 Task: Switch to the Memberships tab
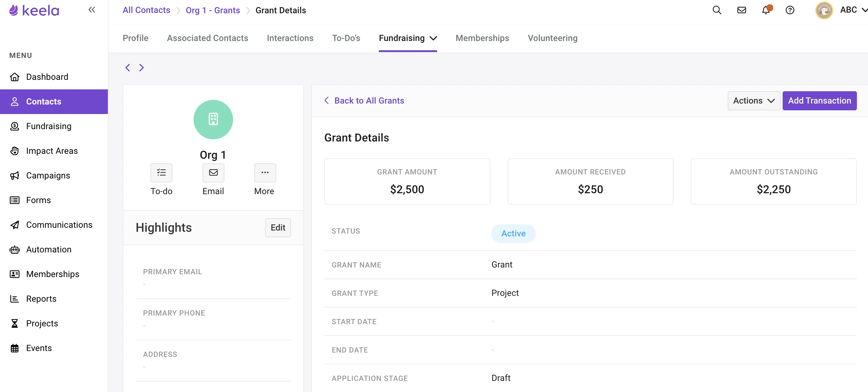(482, 38)
